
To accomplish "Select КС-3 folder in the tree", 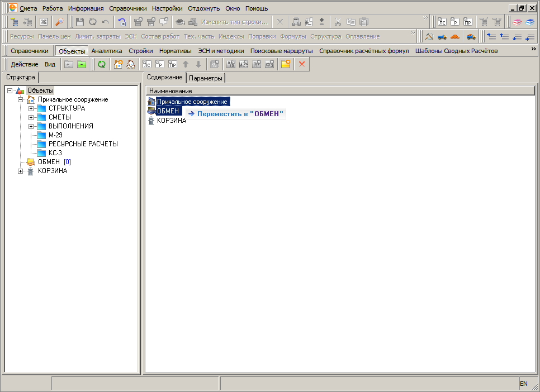I will tap(55, 153).
